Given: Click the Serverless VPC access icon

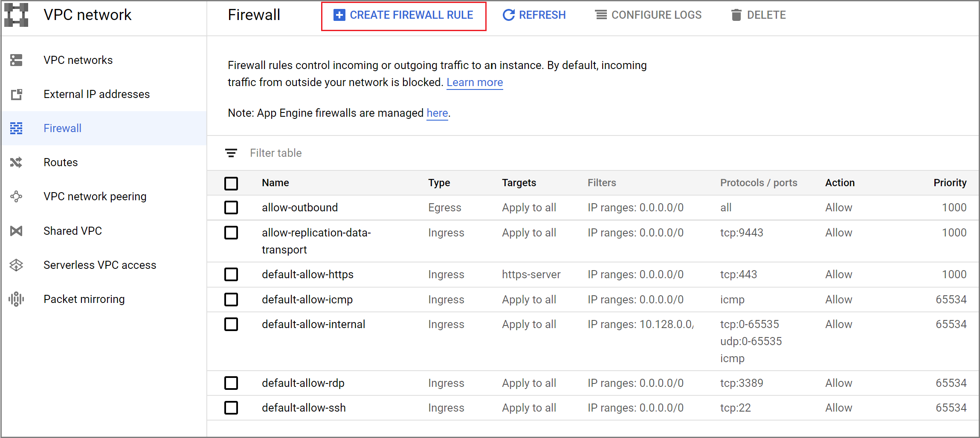Looking at the screenshot, I should 16,265.
